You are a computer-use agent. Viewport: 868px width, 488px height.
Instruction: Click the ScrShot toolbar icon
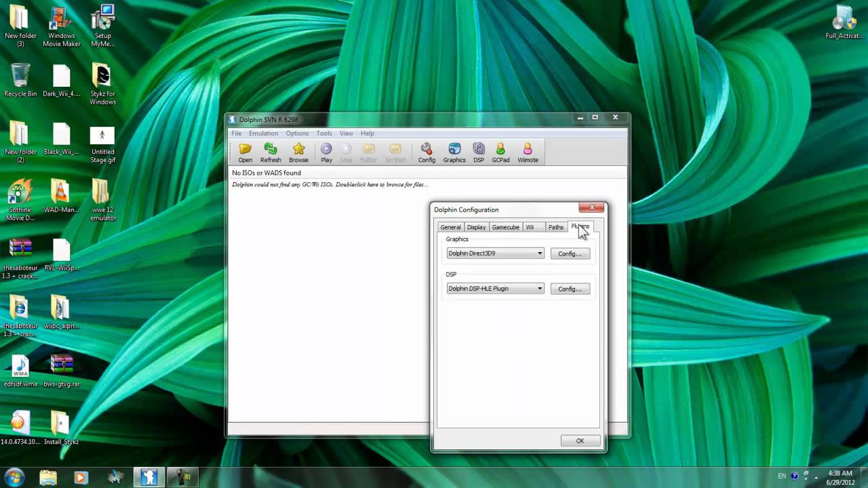coord(395,152)
